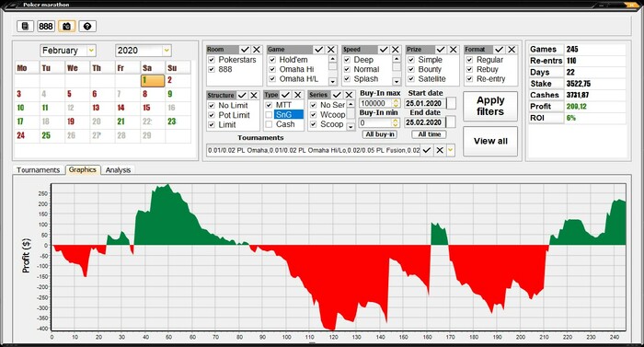Enable the Cash type checkbox
The image size is (644, 347).
point(269,124)
